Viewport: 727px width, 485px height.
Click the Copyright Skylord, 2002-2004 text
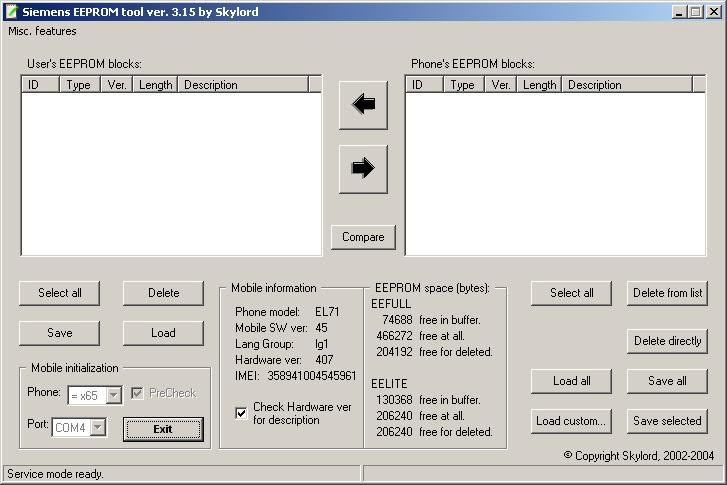(x=638, y=456)
